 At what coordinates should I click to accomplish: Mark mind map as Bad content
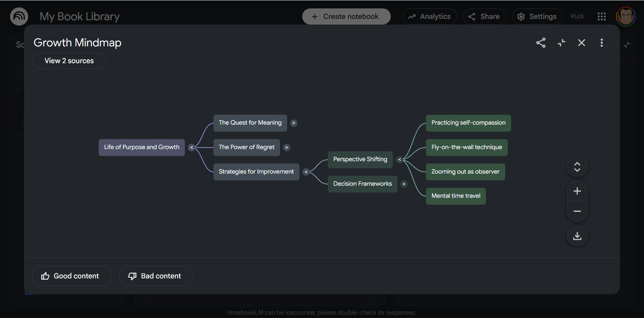click(x=156, y=276)
